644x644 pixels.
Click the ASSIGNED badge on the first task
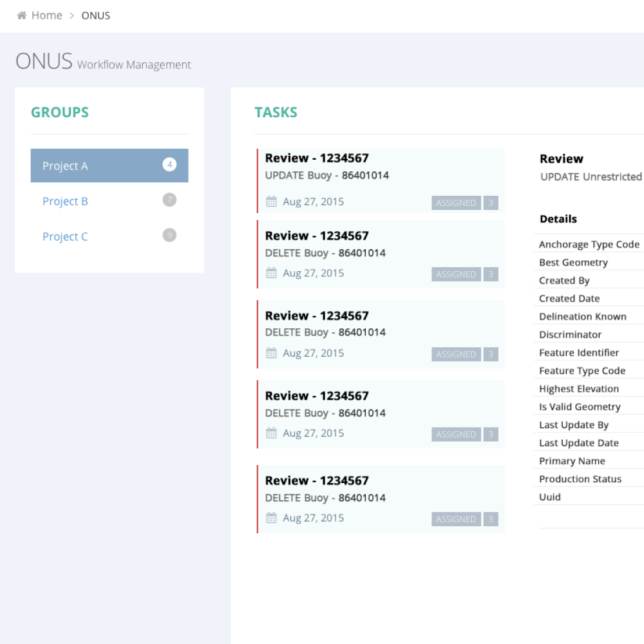(x=455, y=202)
